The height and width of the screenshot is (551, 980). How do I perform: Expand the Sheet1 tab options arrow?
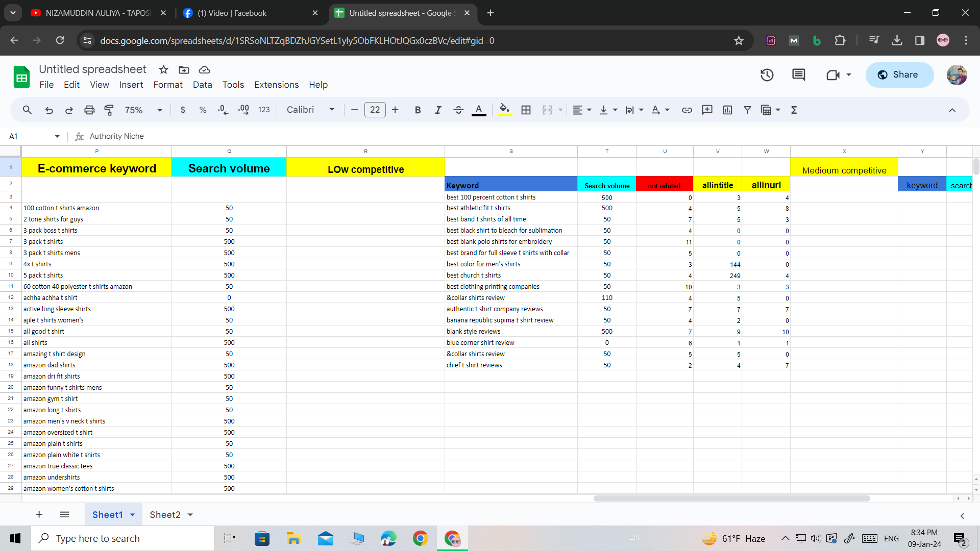pyautogui.click(x=133, y=515)
